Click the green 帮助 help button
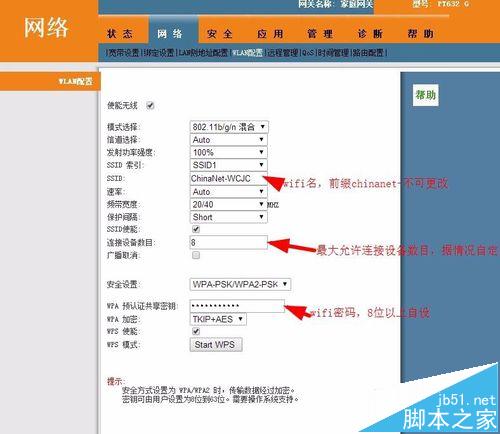Viewport: 500px width, 434px height. [425, 95]
